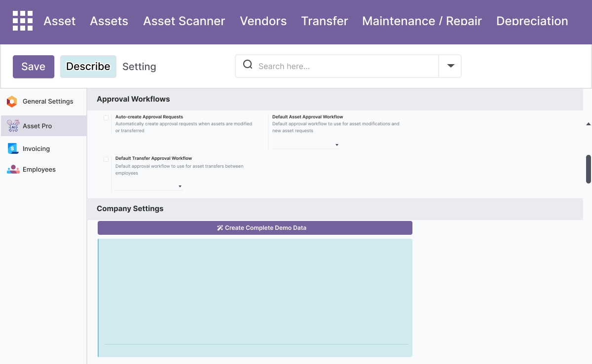This screenshot has height=364, width=592.
Task: Expand the search options dropdown arrow
Action: click(450, 66)
